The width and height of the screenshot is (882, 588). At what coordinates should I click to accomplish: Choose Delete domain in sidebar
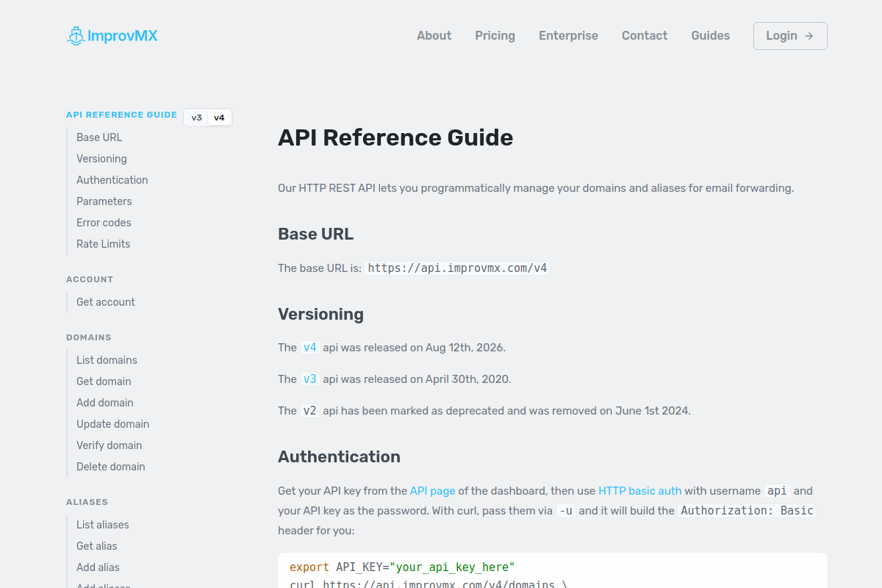111,467
